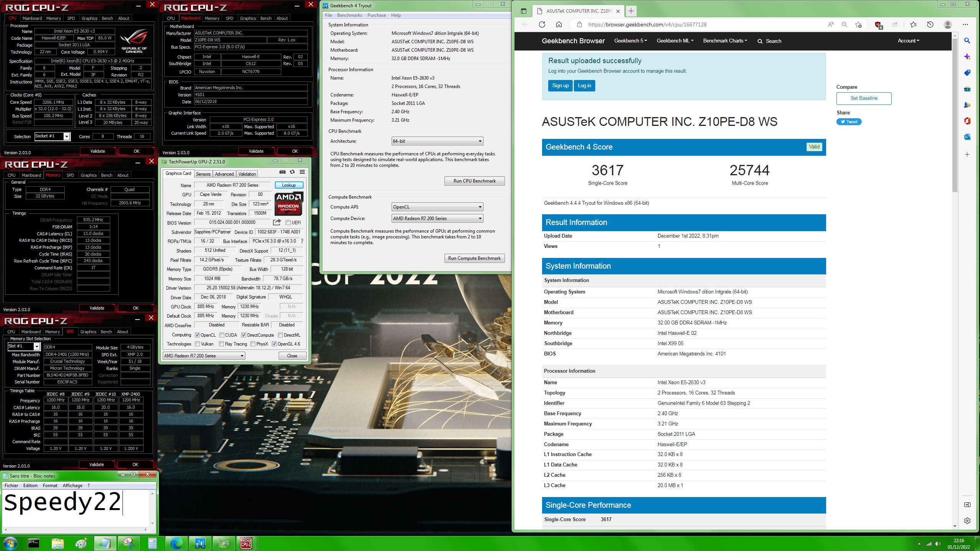This screenshot has width=980, height=551.
Task: Toggle Ray Tracing checkbox in GPU-Z
Action: click(x=222, y=344)
